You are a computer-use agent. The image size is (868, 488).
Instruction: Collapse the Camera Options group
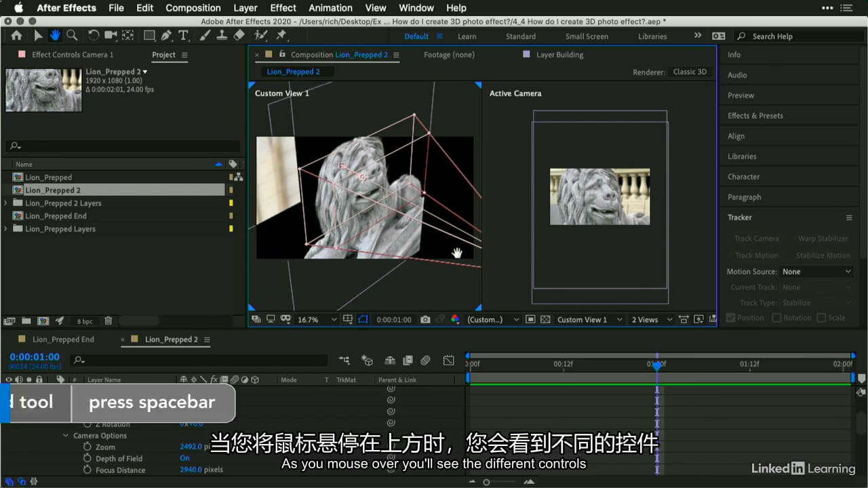pos(66,436)
